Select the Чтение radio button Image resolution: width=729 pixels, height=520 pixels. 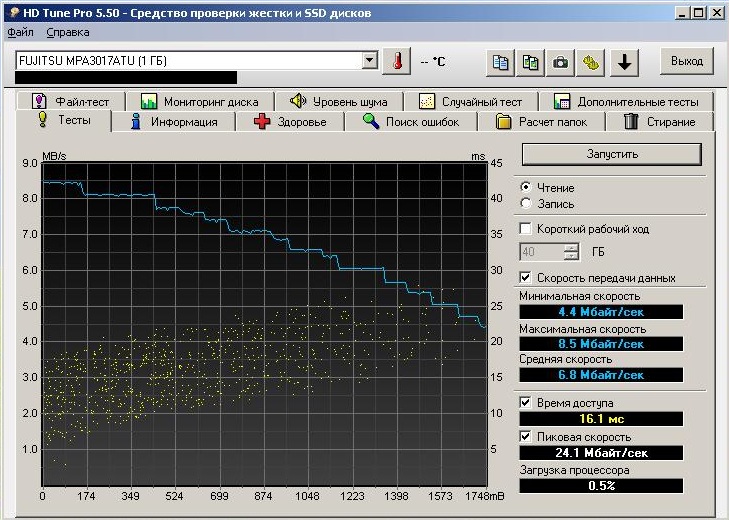[x=526, y=187]
